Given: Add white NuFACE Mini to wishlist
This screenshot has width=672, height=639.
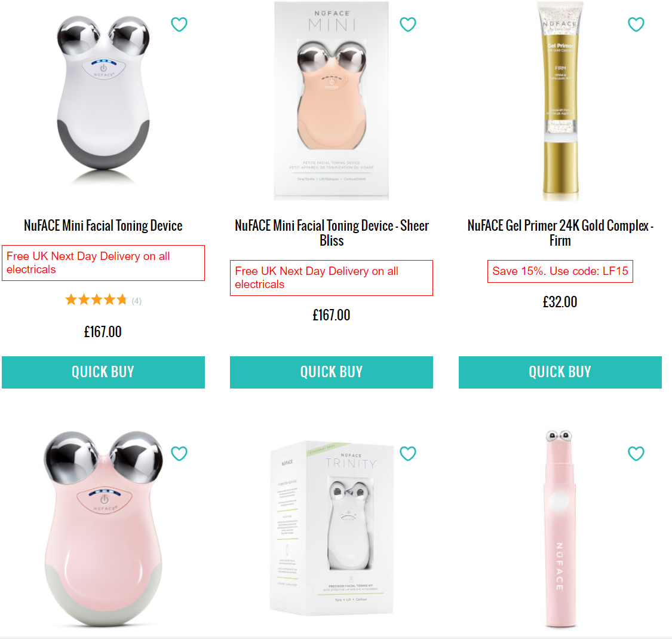Looking at the screenshot, I should [179, 25].
